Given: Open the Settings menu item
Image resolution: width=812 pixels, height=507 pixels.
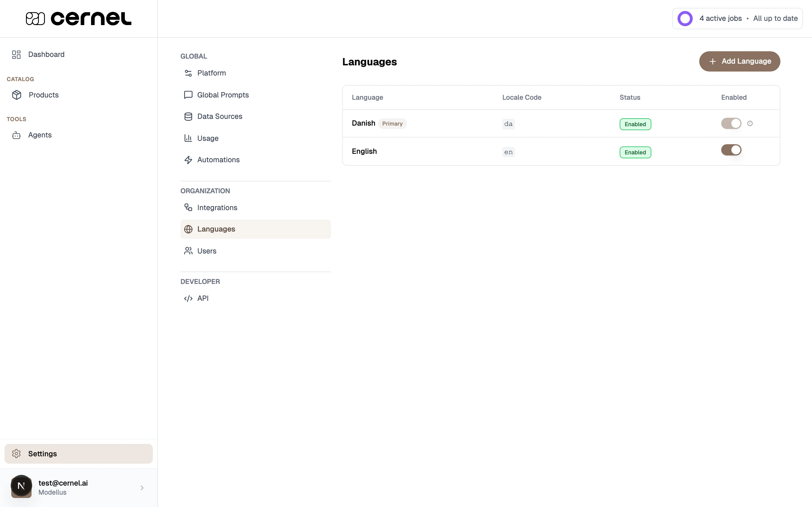Looking at the screenshot, I should tap(42, 454).
